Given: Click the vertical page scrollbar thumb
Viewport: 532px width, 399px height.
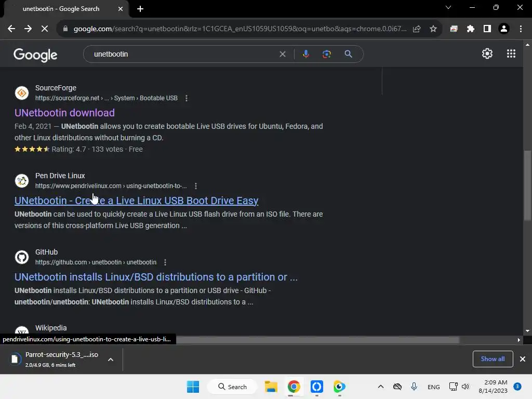Looking at the screenshot, I should coord(527,185).
